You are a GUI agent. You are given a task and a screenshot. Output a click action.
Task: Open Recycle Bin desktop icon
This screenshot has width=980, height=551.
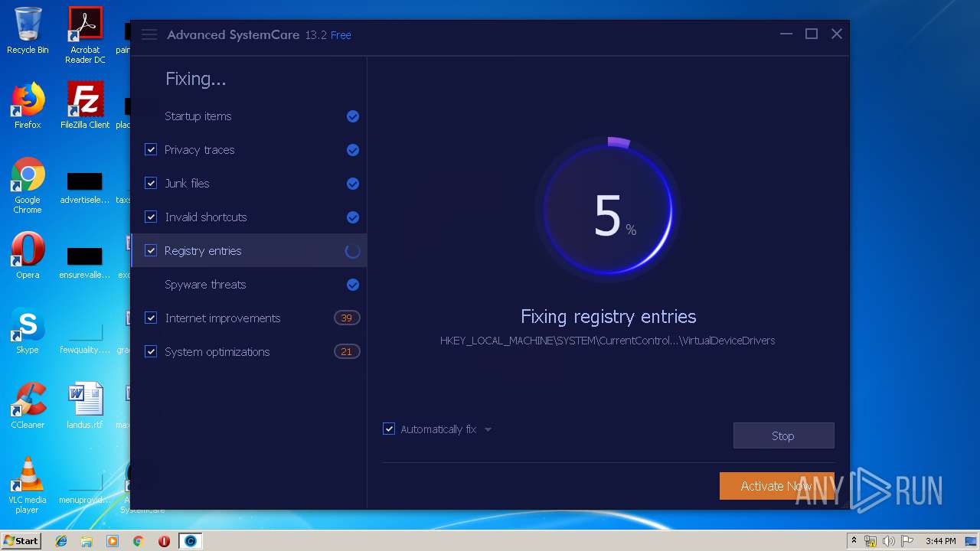click(x=28, y=31)
